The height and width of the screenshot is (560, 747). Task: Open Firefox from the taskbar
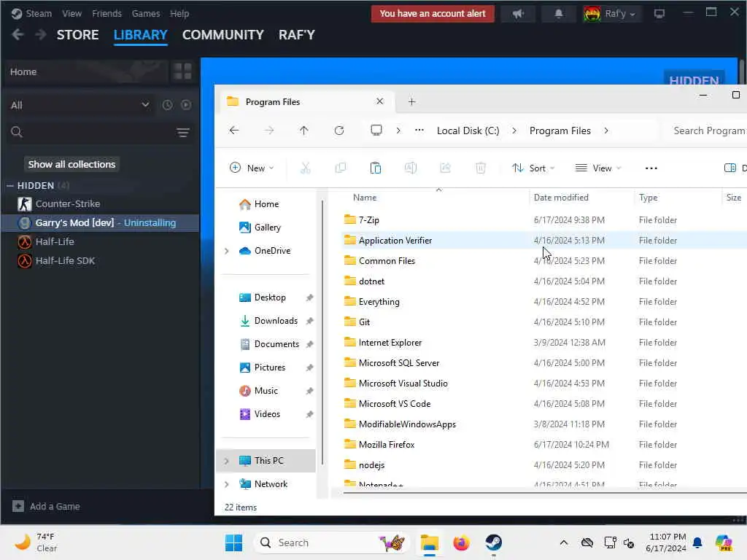coord(461,542)
